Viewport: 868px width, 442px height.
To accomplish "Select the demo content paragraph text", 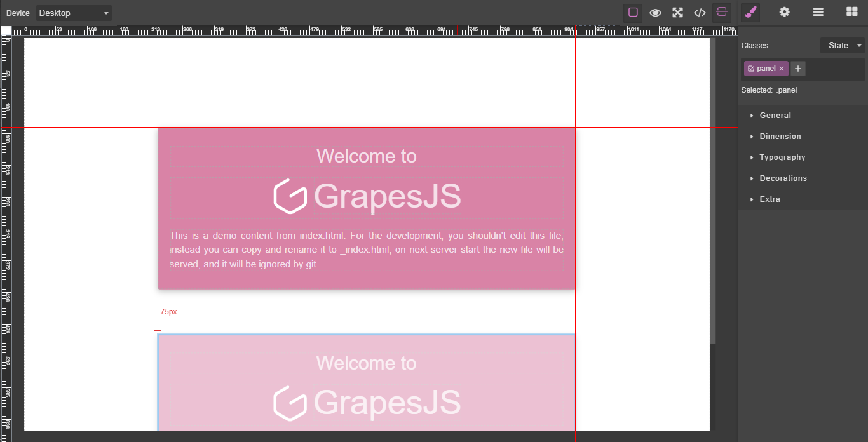I will [367, 250].
